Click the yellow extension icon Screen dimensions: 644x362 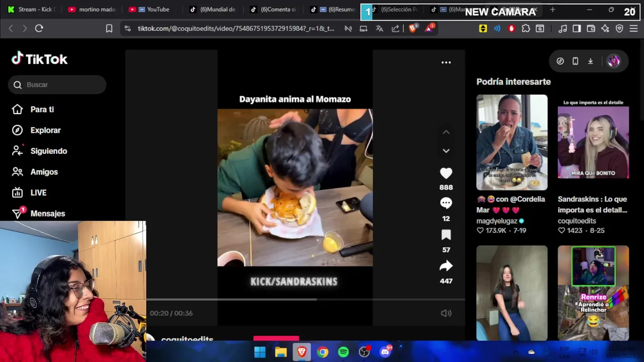pyautogui.click(x=483, y=29)
